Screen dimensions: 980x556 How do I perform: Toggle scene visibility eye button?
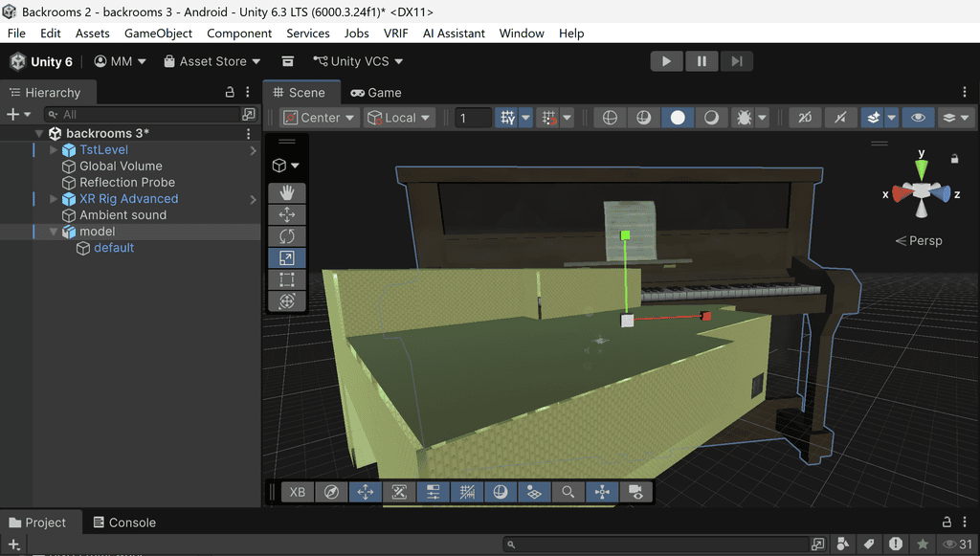(918, 118)
